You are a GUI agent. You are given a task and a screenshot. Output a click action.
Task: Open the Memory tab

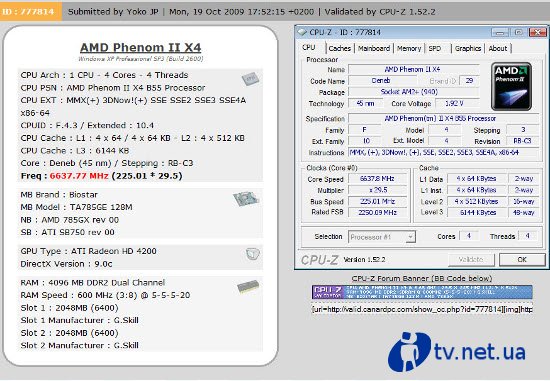click(409, 48)
